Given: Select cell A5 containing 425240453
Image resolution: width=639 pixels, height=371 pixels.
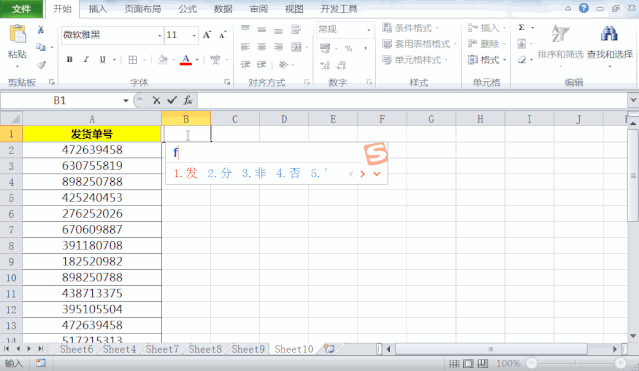Looking at the screenshot, I should (x=92, y=198).
